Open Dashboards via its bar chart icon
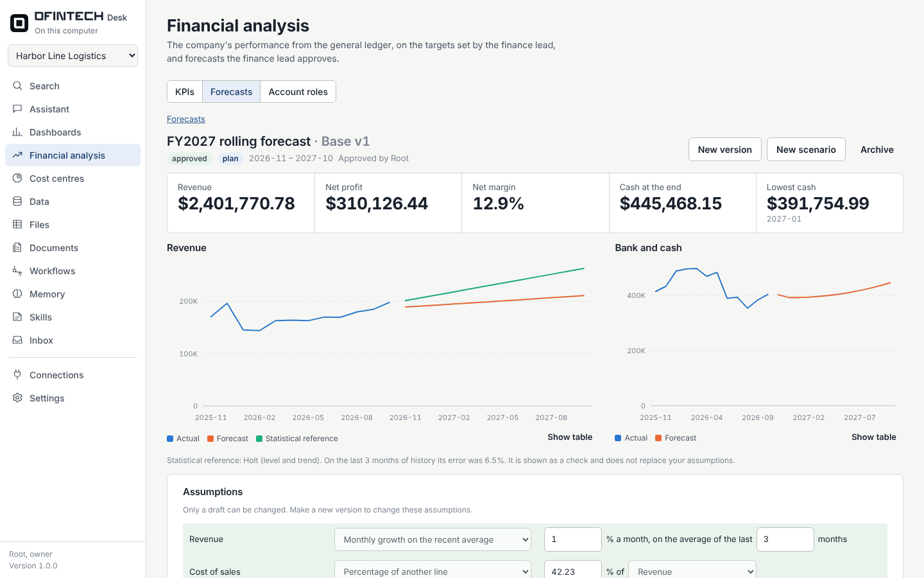924x578 pixels. 17,132
